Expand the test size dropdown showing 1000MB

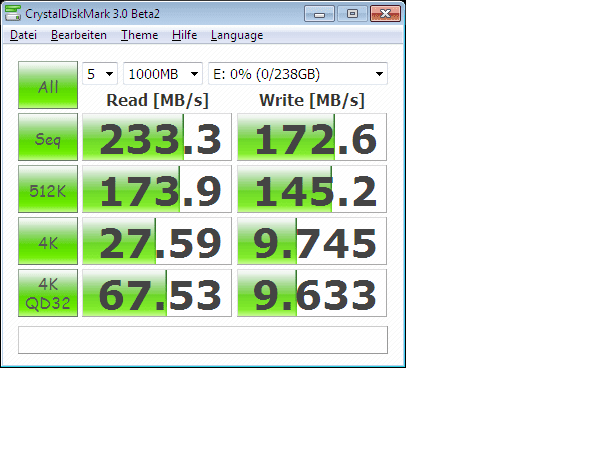click(163, 74)
